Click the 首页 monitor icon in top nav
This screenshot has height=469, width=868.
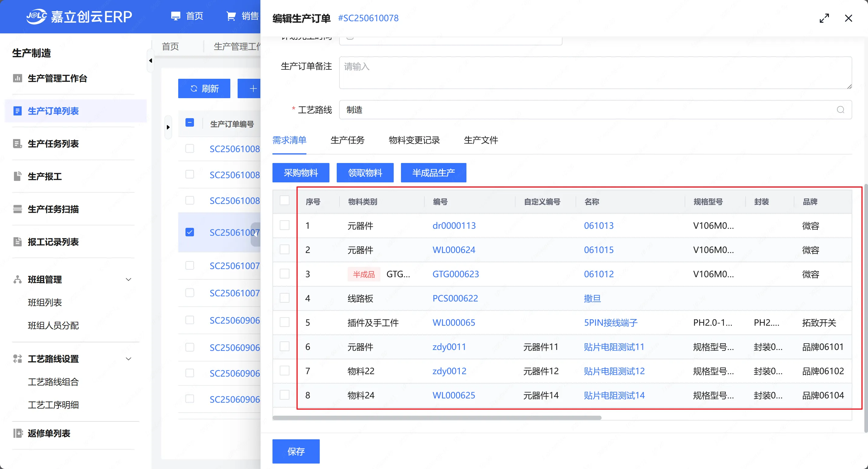click(x=175, y=16)
